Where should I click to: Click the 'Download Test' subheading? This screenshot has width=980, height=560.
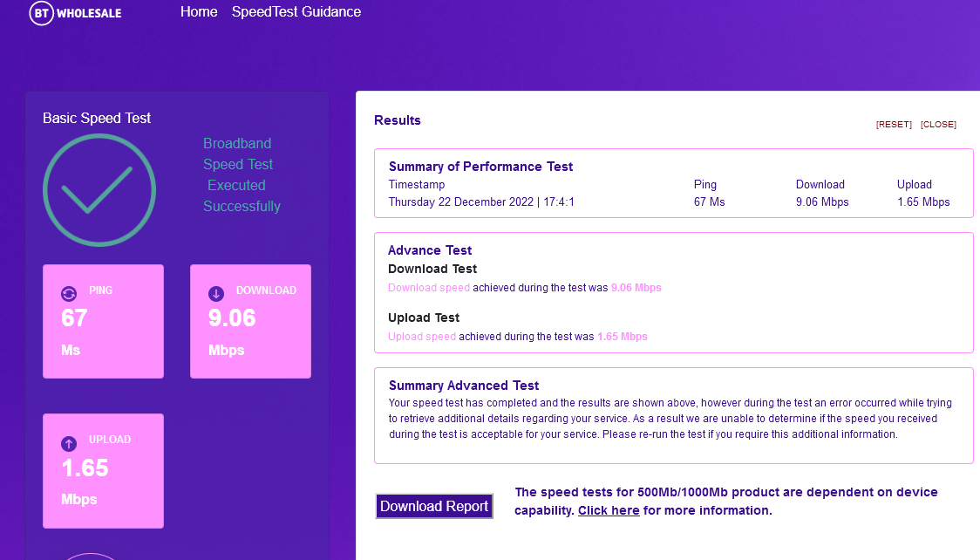click(x=432, y=269)
